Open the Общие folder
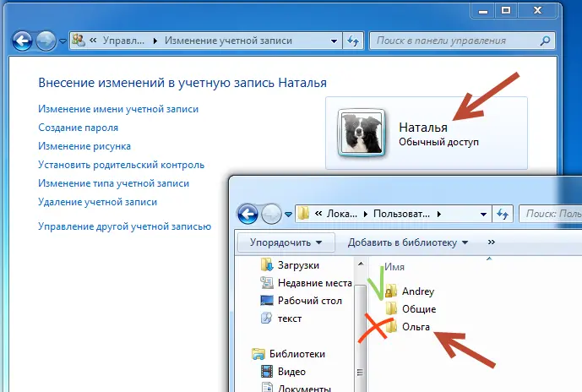The height and width of the screenshot is (392, 582). 418,309
